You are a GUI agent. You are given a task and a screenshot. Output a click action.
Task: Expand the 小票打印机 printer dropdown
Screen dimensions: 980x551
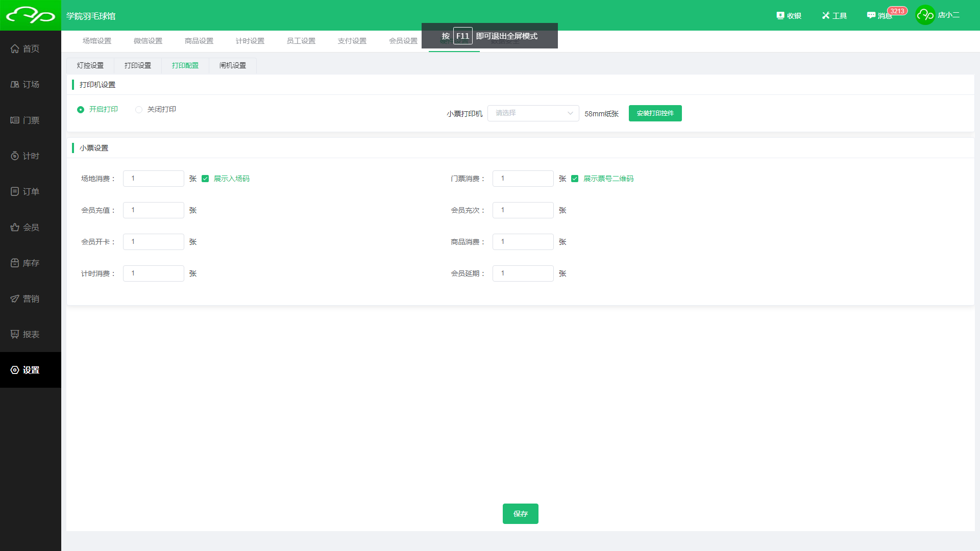[x=533, y=113]
